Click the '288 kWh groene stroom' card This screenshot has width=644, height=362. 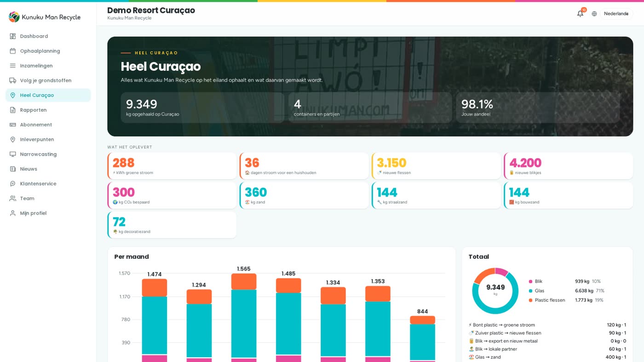[x=172, y=166]
